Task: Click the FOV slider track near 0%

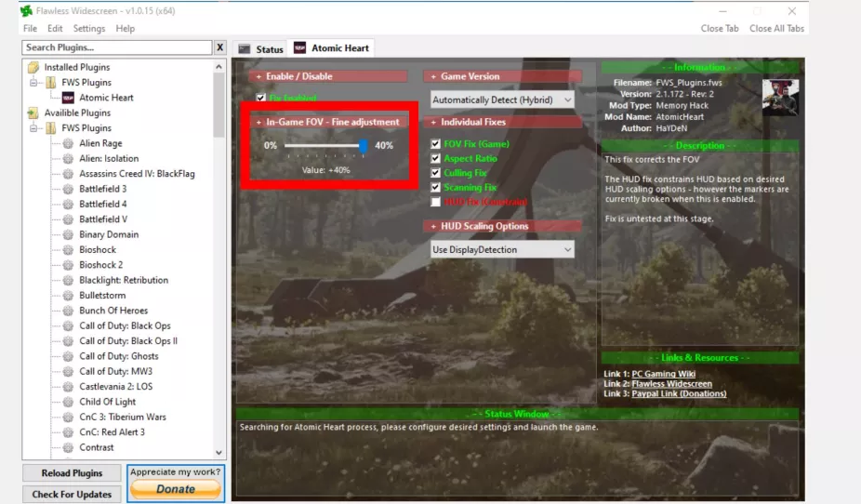Action: (x=289, y=145)
